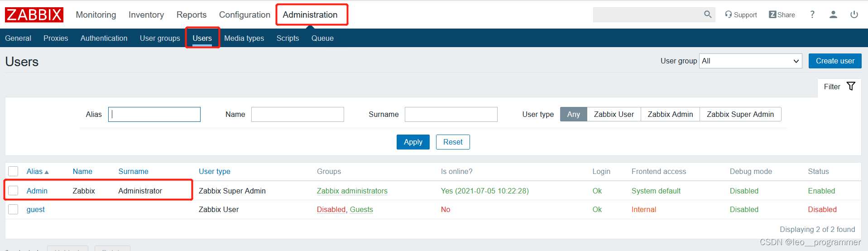Viewport: 868px width, 251px height.
Task: Open the User group dropdown
Action: (x=750, y=61)
